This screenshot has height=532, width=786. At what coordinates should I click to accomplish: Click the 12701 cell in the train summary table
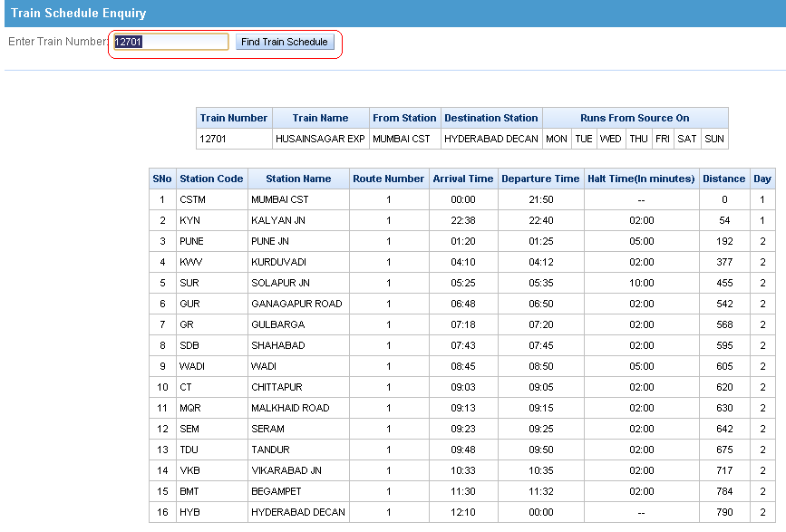coord(234,139)
